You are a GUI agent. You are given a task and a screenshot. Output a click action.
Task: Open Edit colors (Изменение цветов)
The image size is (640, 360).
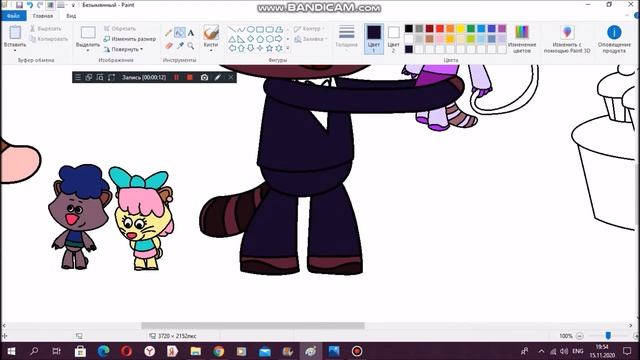(x=522, y=39)
